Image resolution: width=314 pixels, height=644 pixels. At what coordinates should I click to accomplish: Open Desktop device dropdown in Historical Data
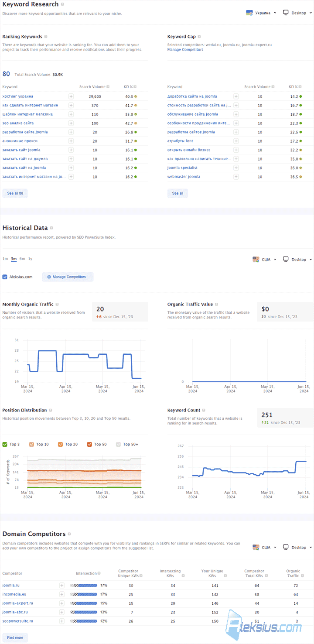pyautogui.click(x=298, y=259)
